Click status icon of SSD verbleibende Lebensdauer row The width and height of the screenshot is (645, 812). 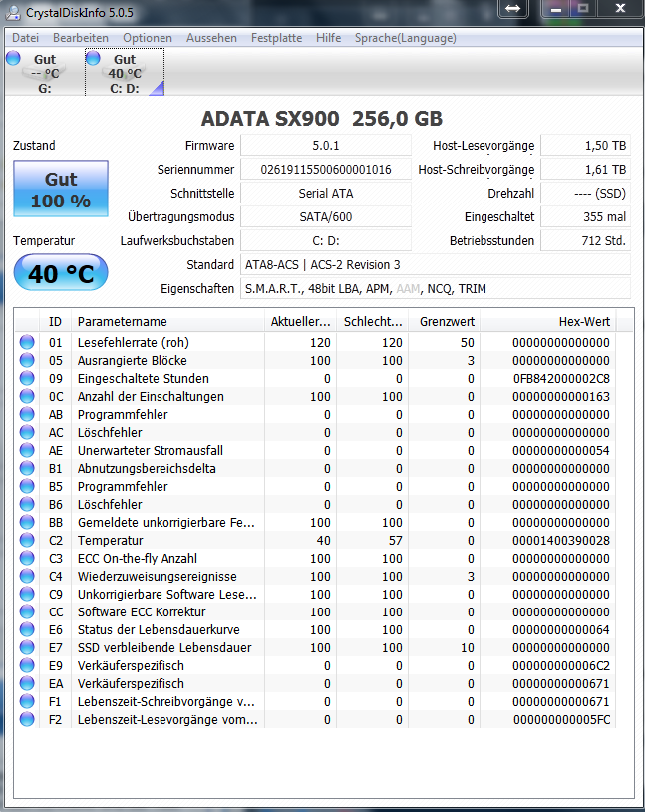click(27, 647)
